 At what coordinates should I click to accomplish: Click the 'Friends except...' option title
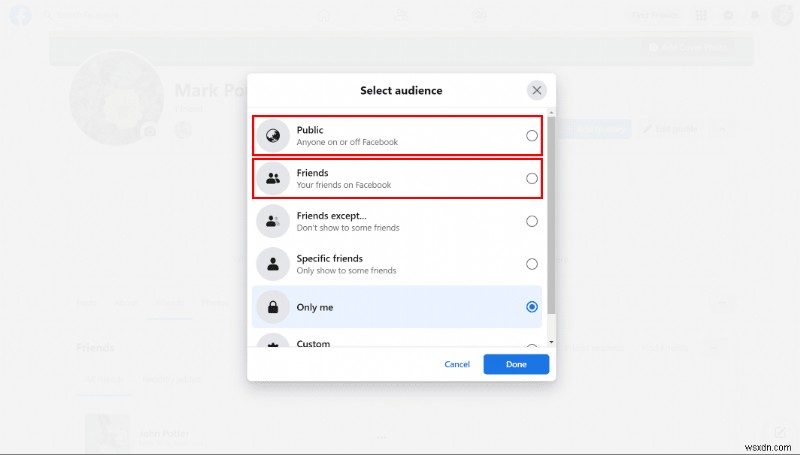point(332,216)
